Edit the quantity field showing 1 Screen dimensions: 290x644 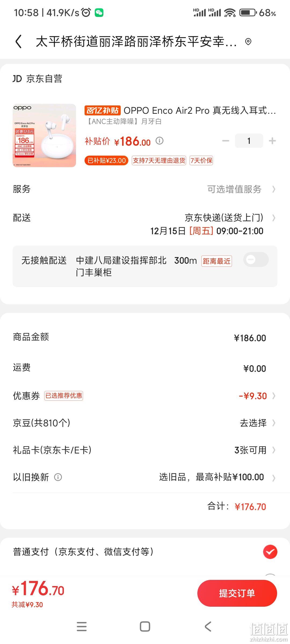click(249, 141)
